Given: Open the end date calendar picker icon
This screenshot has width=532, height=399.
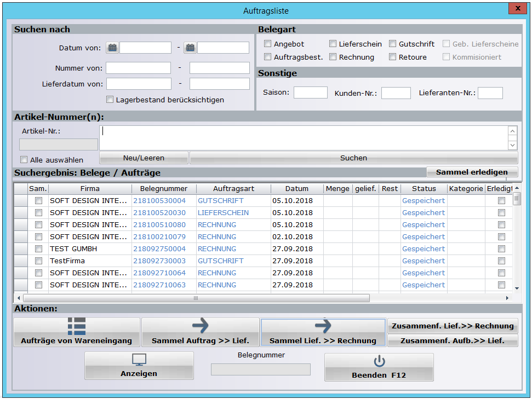Looking at the screenshot, I should [190, 48].
